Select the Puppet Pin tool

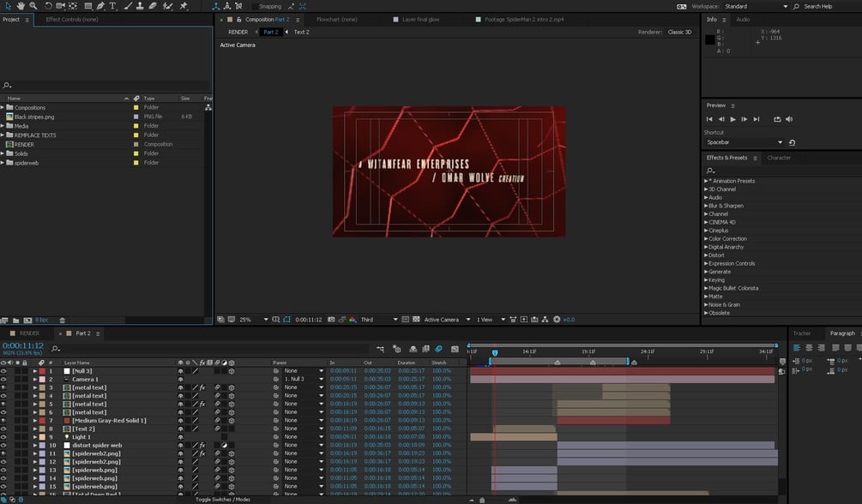(x=184, y=6)
